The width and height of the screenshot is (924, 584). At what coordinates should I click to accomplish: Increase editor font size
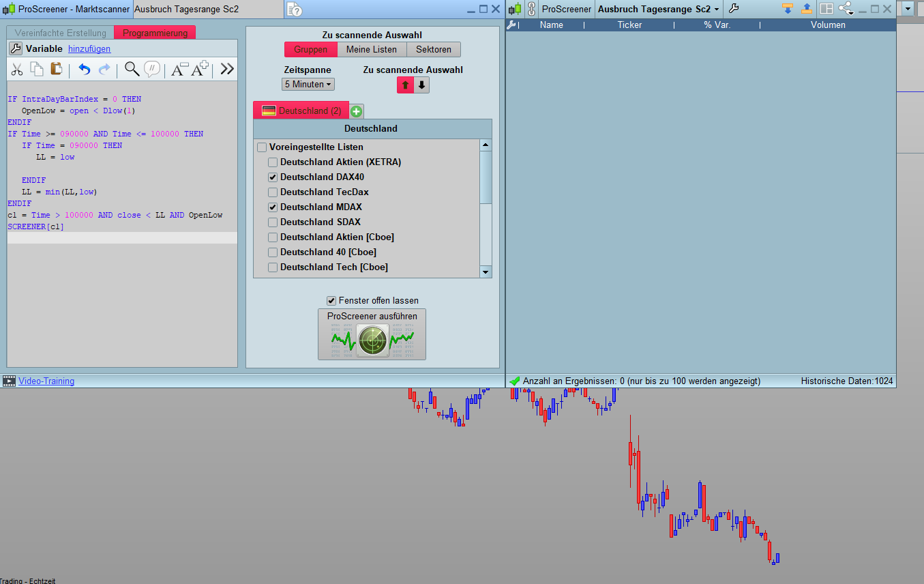pyautogui.click(x=200, y=69)
